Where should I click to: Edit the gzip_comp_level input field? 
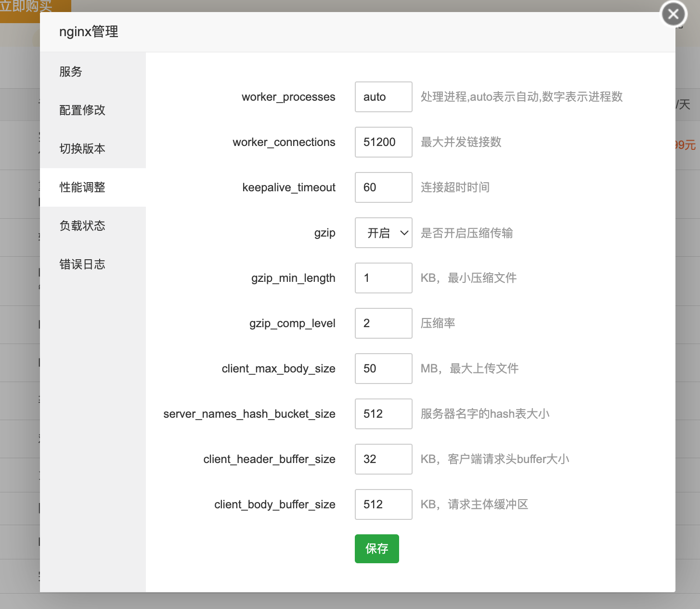[384, 323]
